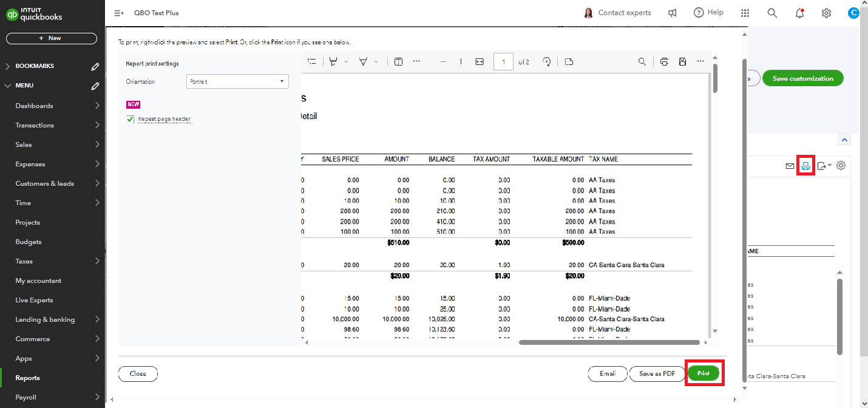This screenshot has height=408, width=868.
Task: Click the horizontal scrollbar under the preview
Action: 609,342
